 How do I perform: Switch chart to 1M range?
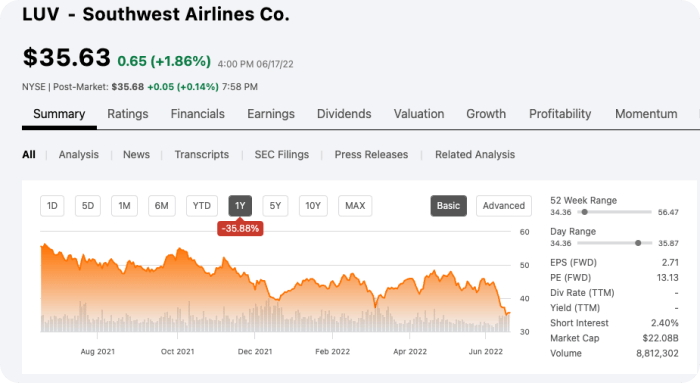point(125,206)
